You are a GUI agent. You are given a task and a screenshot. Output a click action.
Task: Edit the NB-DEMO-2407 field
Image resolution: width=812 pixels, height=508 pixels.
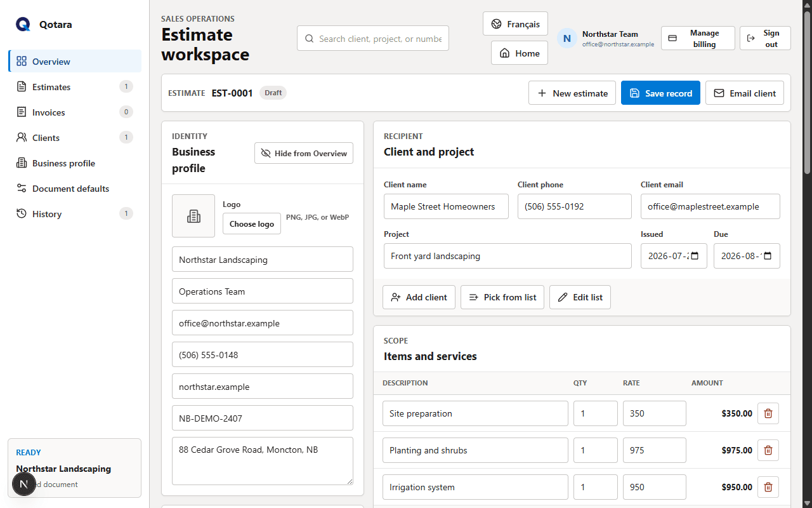(x=263, y=418)
